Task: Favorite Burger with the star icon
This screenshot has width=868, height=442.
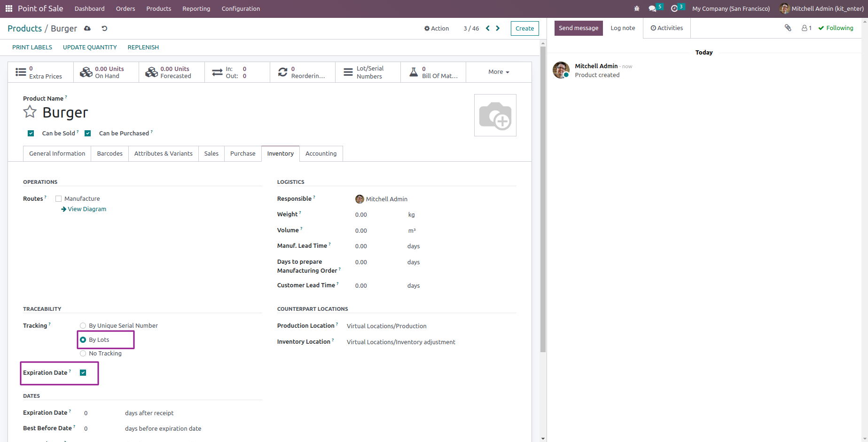Action: click(30, 112)
